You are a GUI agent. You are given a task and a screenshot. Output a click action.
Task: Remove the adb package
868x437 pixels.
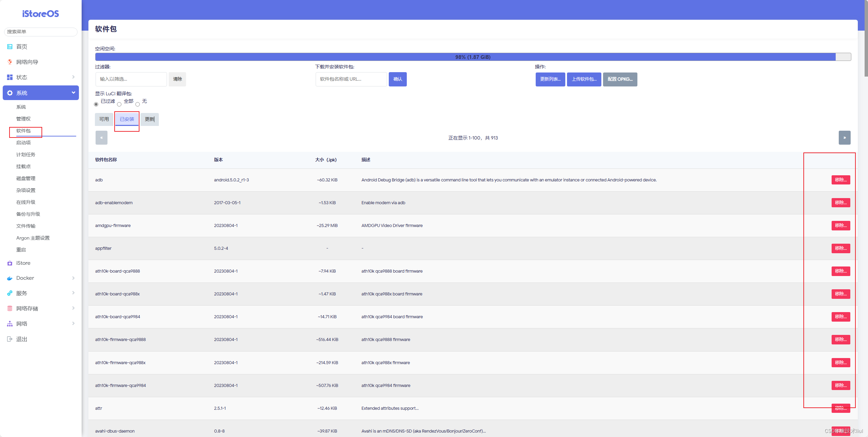coord(840,180)
